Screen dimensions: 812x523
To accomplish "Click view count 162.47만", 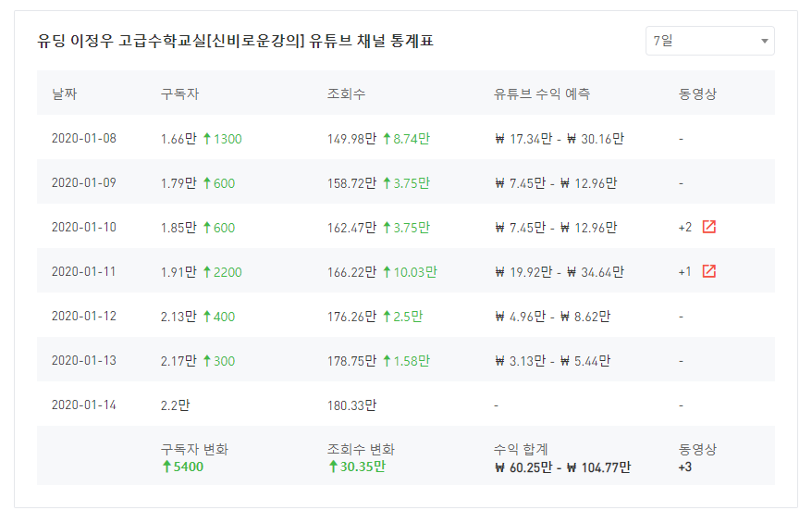I will [x=351, y=228].
